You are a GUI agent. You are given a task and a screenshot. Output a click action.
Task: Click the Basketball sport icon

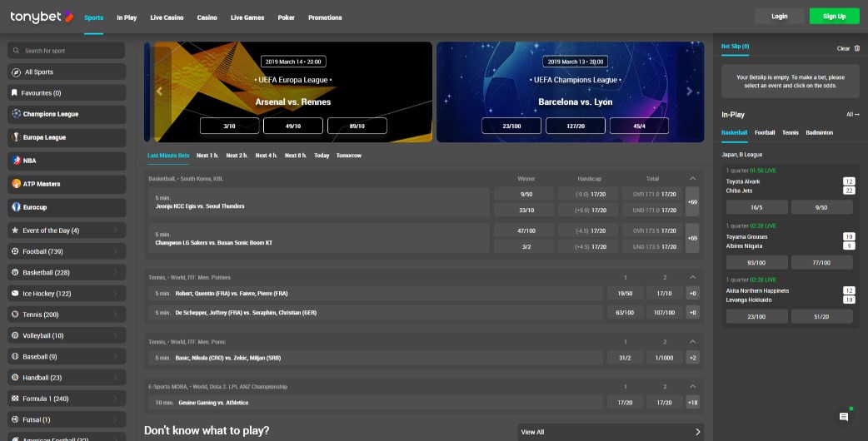click(x=15, y=272)
